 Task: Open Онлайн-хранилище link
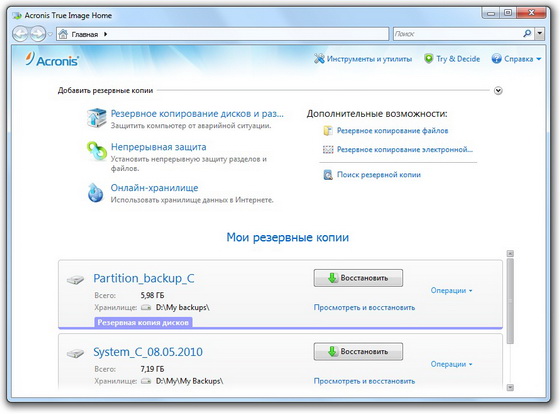tap(154, 188)
